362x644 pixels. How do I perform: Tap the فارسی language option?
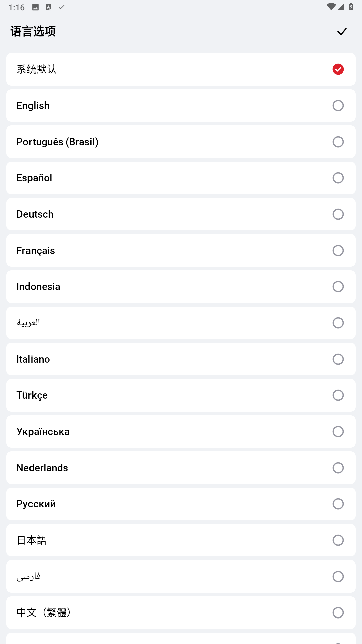[x=181, y=577]
